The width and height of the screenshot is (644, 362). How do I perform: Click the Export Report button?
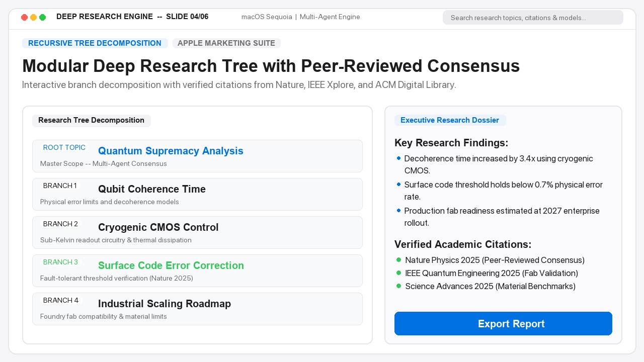503,323
